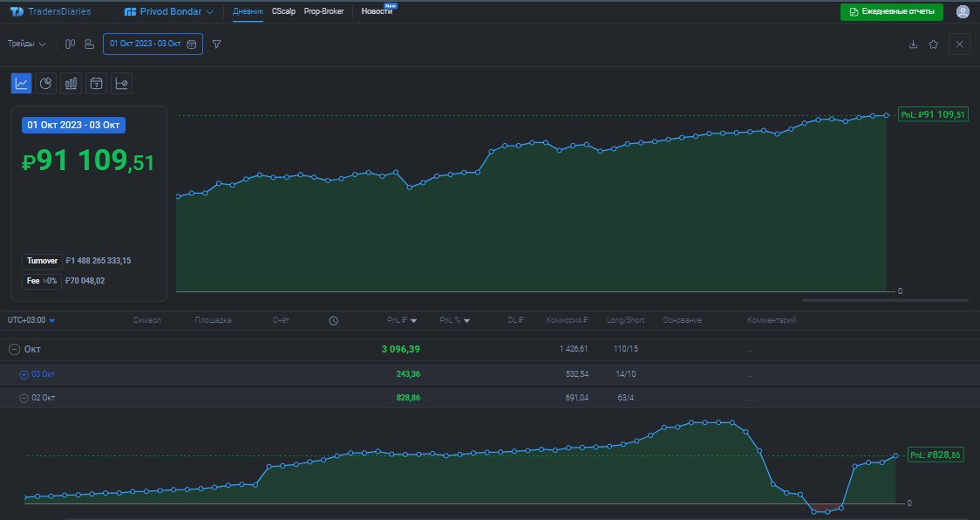Open the UTC+03:00 timezone dropdown
The image size is (980, 520).
(x=31, y=320)
